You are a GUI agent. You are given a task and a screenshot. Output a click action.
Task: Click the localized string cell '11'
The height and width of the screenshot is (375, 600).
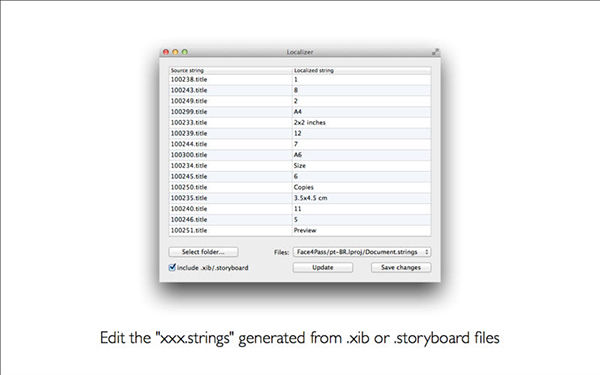[361, 209]
